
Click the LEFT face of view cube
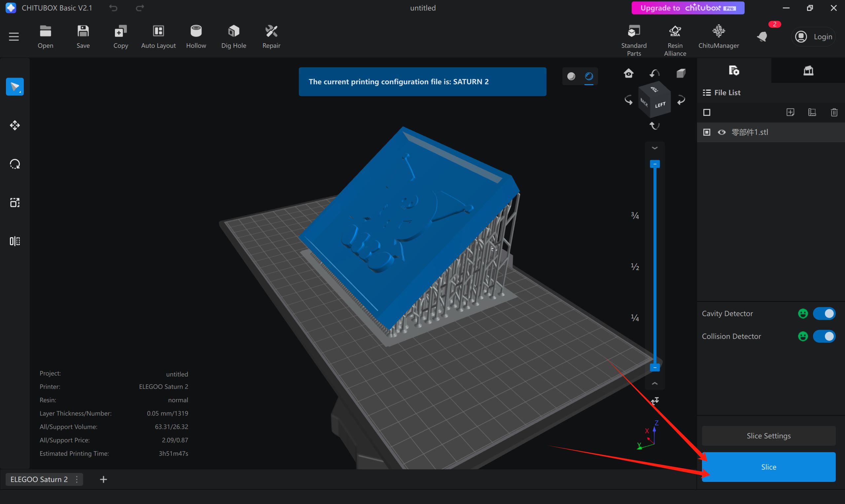(660, 105)
